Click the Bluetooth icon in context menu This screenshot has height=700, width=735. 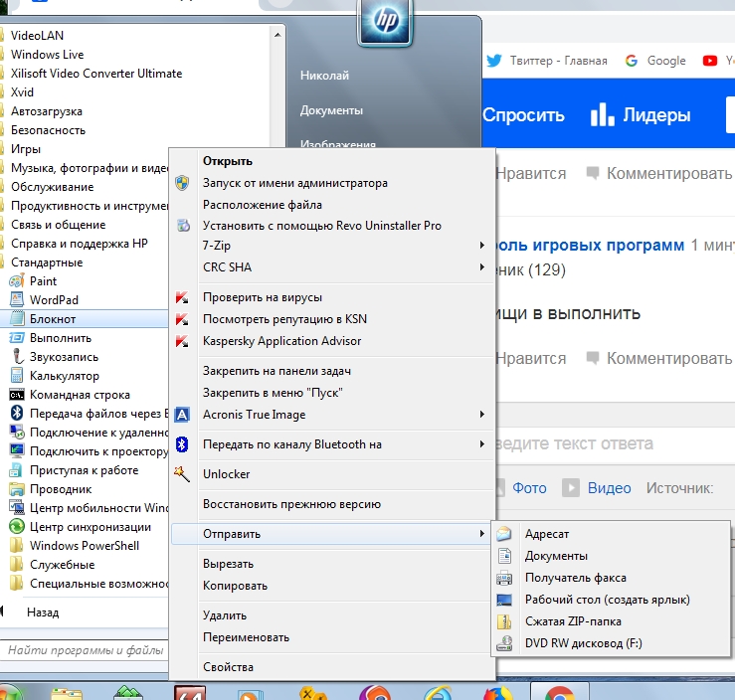(x=182, y=444)
